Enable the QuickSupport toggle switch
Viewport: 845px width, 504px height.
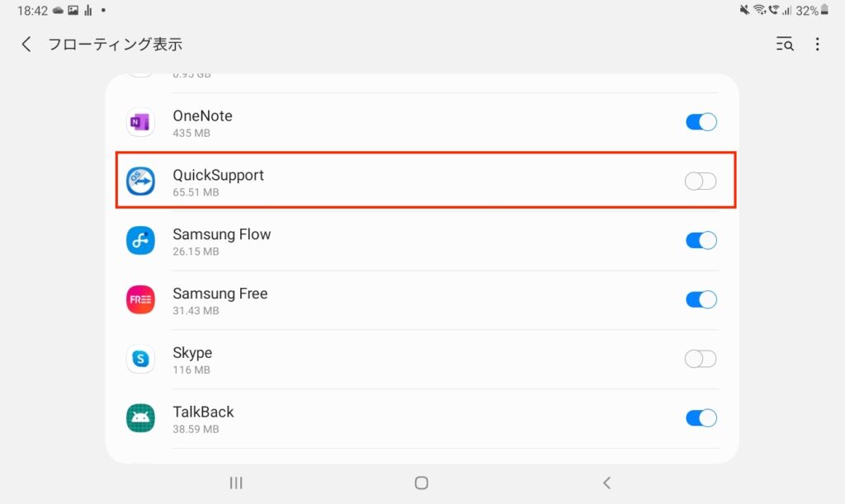[x=701, y=181]
